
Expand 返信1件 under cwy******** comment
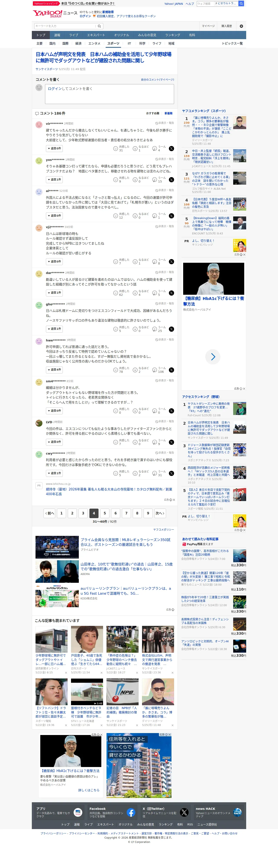click(54, 473)
